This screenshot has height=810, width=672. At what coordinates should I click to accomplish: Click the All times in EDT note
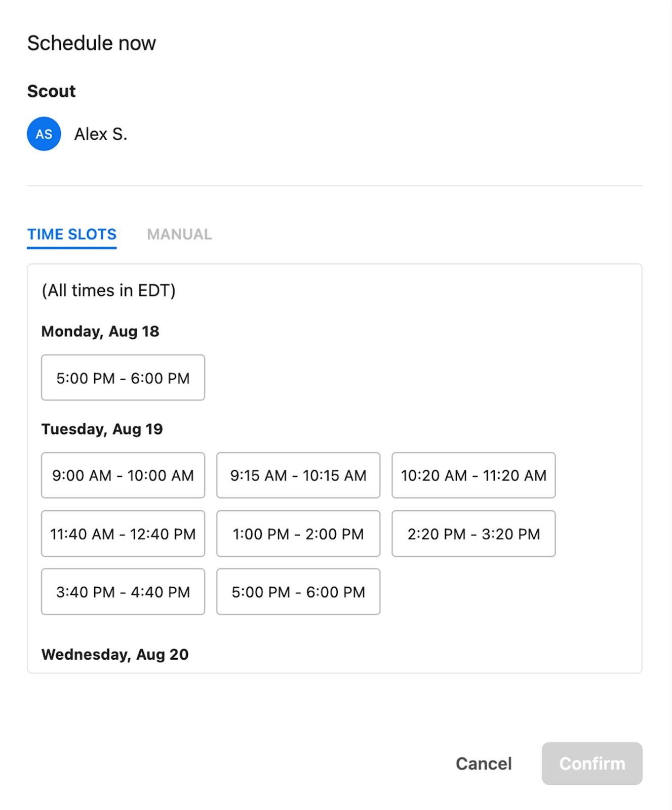[x=108, y=291]
